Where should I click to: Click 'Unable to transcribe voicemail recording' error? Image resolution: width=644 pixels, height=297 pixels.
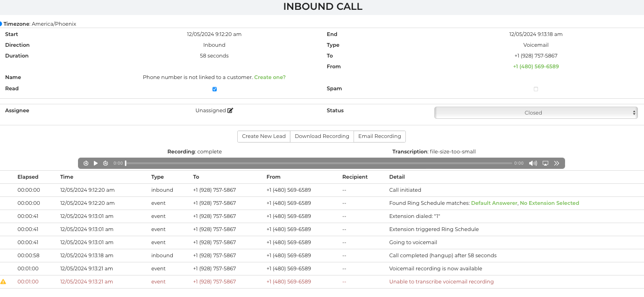pos(441,282)
